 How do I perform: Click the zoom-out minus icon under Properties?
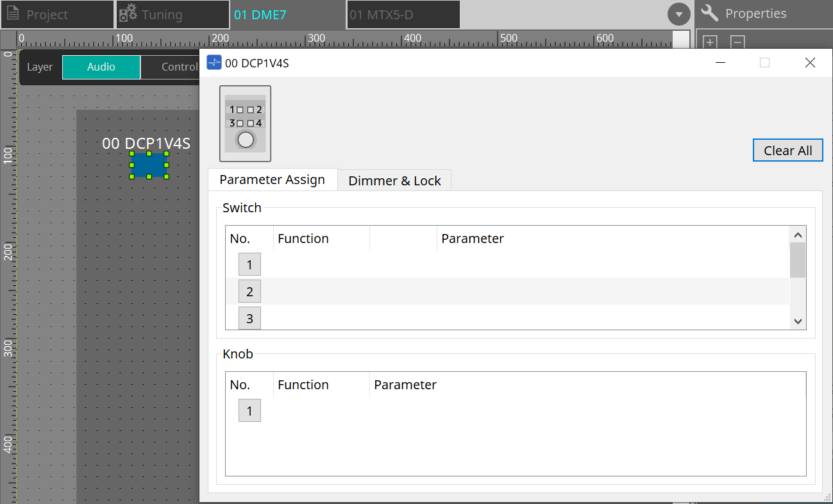737,41
